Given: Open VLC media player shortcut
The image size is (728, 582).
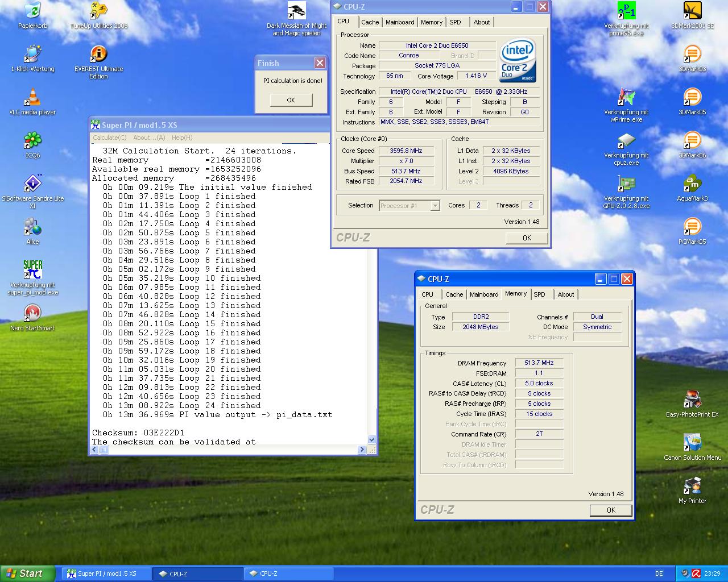Looking at the screenshot, I should tap(32, 98).
